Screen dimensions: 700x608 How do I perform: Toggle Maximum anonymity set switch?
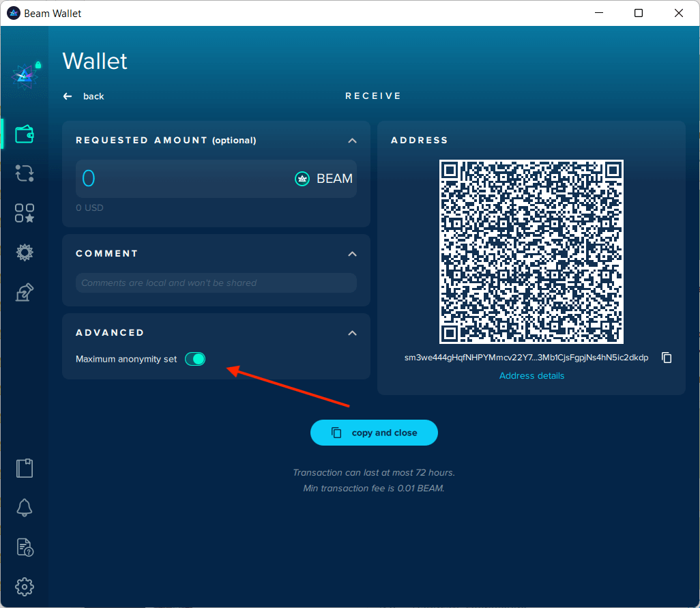(195, 359)
